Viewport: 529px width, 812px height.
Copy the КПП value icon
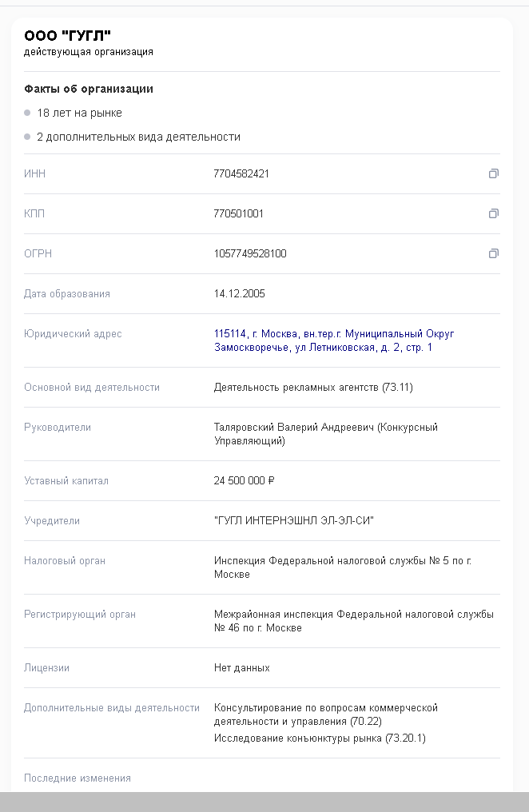(x=494, y=213)
